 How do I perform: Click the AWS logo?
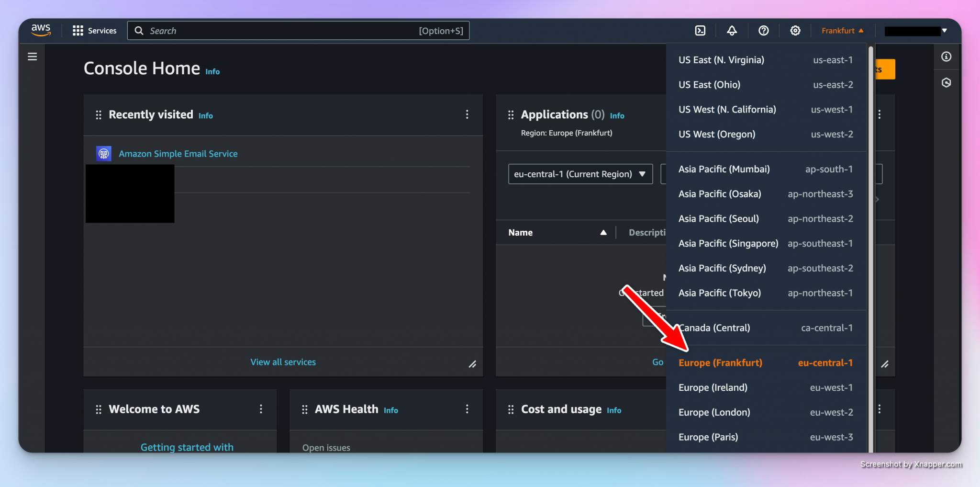41,30
